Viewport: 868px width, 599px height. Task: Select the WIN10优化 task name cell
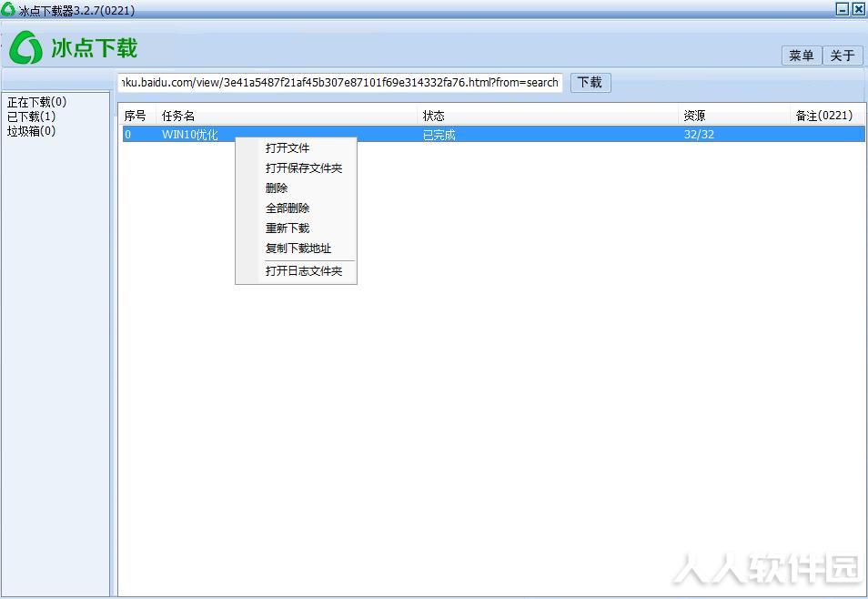(x=190, y=135)
